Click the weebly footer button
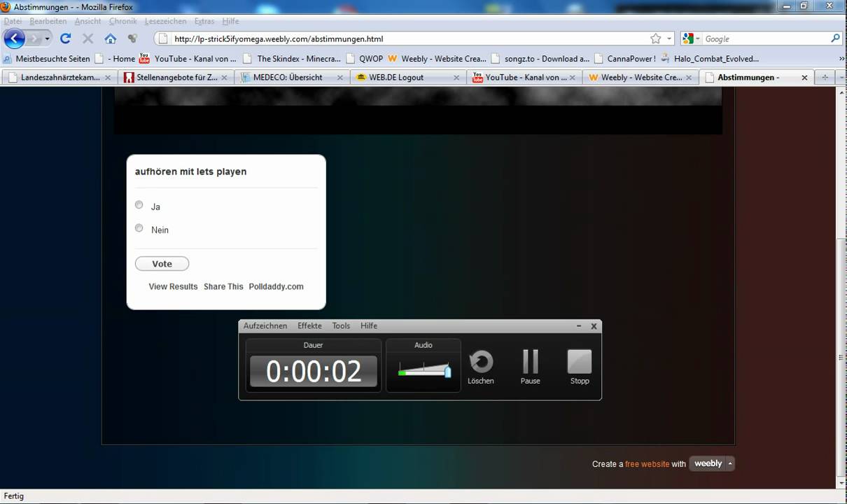This screenshot has height=504, width=847. point(712,463)
